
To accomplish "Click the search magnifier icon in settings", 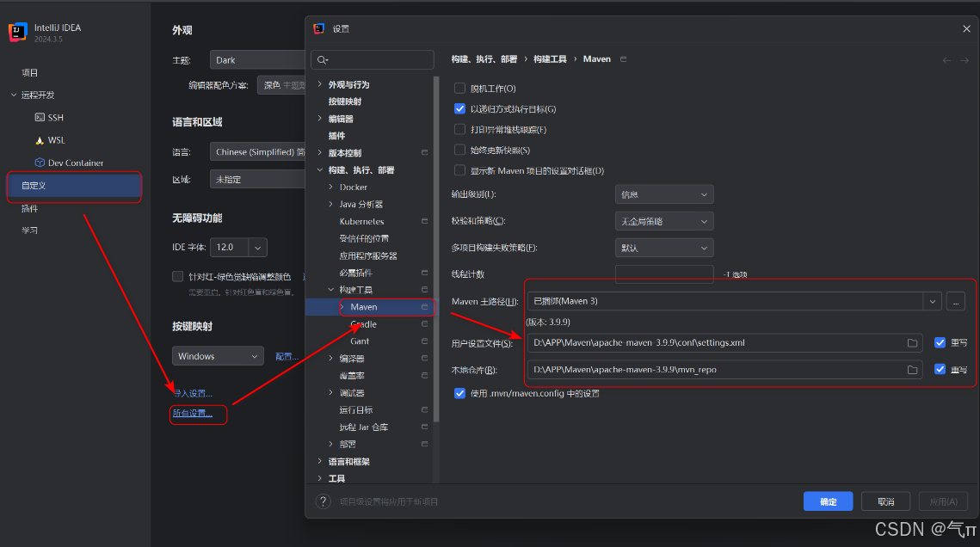I will [x=323, y=60].
